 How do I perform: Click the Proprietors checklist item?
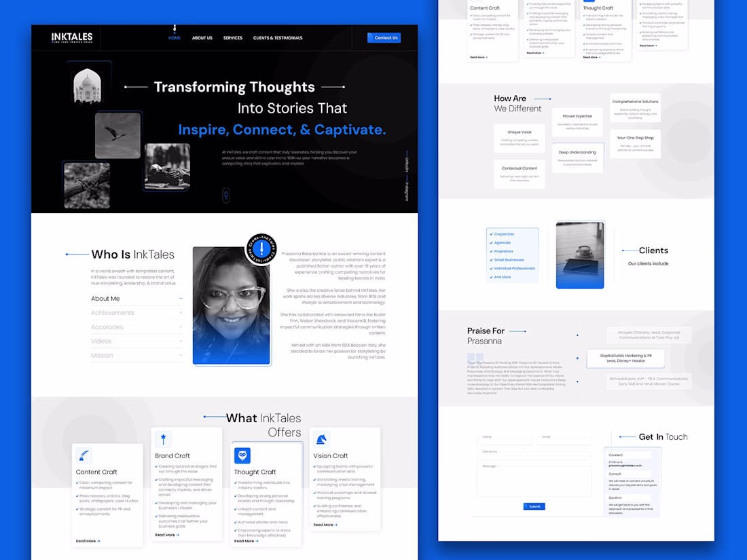point(501,251)
